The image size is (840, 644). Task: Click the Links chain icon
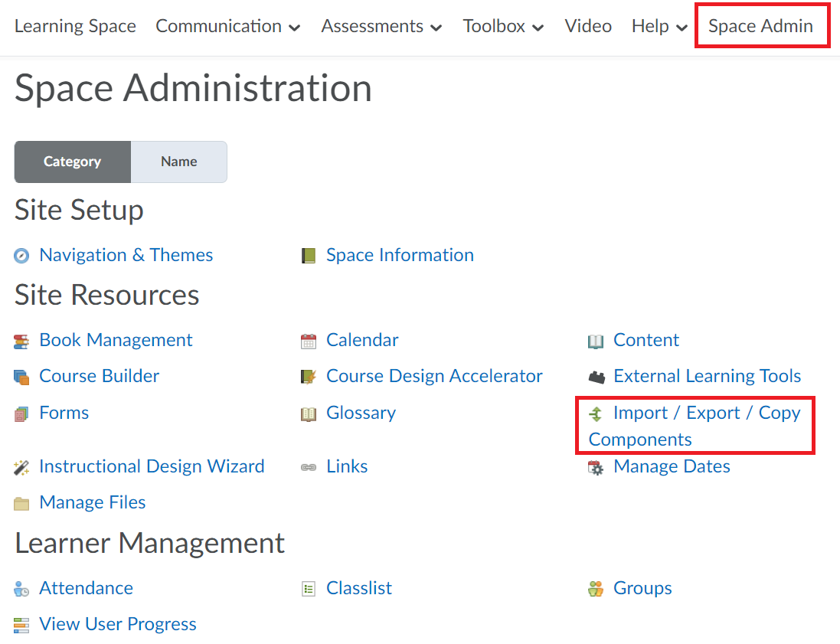point(309,468)
